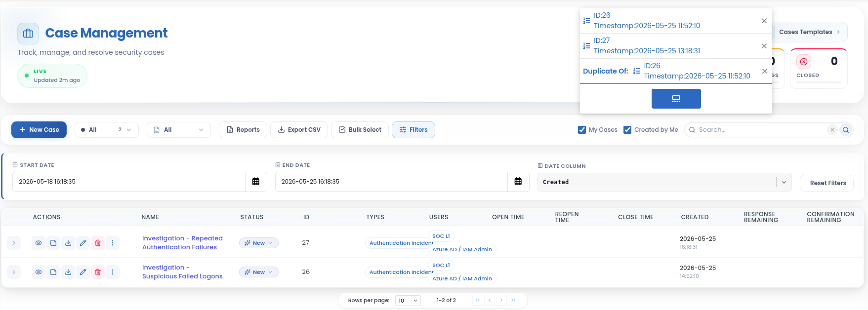Go to the previous page of results
The width and height of the screenshot is (868, 310).
490,300
